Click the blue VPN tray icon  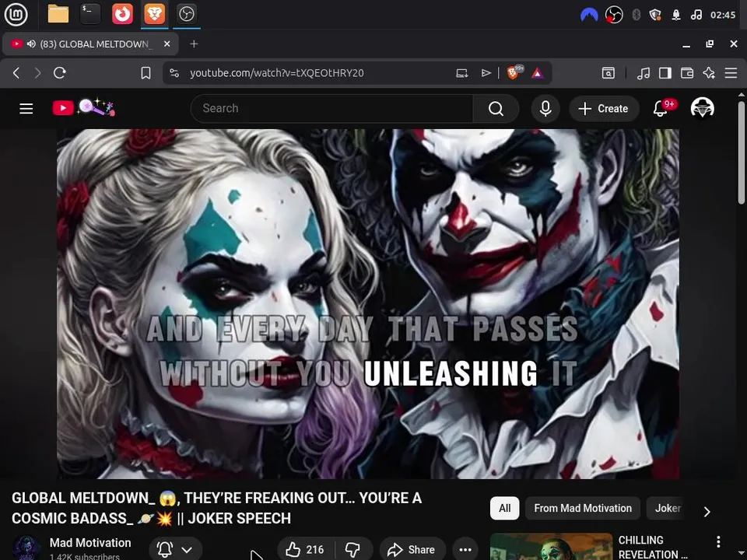pos(589,15)
